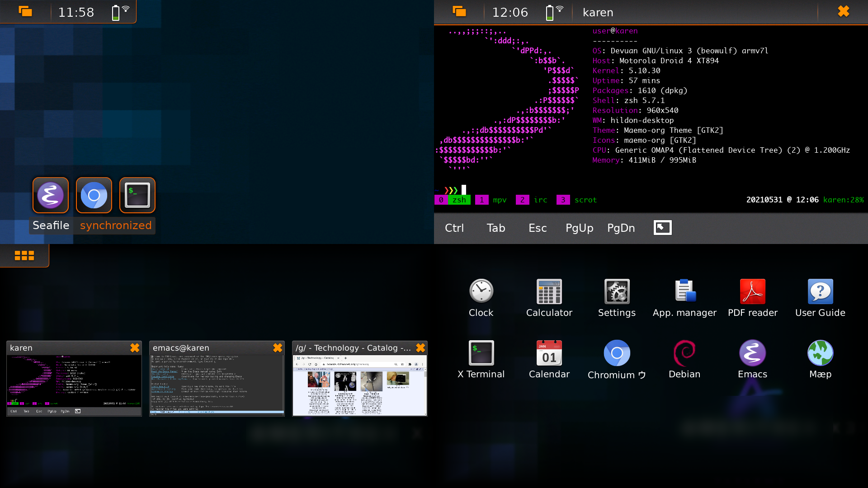The height and width of the screenshot is (488, 868).
Task: Tap the PgDn key in terminal toolbar
Action: pyautogui.click(x=621, y=228)
